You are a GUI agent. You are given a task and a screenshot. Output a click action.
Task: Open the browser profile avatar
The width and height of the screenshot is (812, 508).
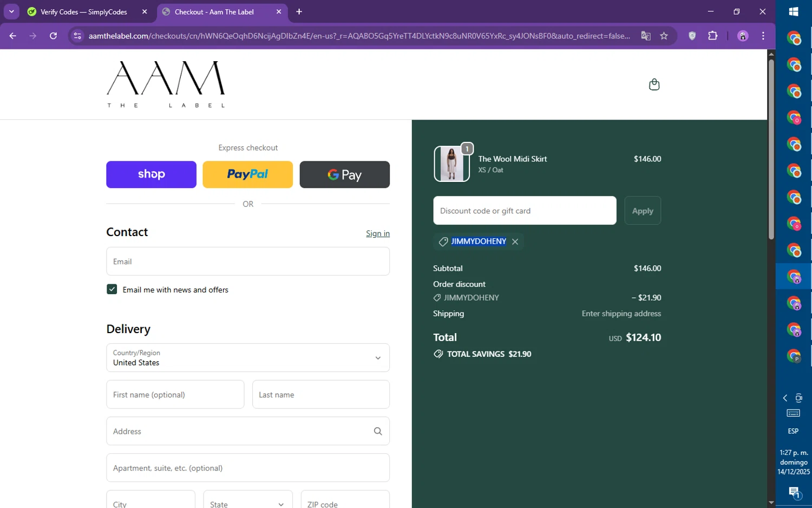[743, 36]
